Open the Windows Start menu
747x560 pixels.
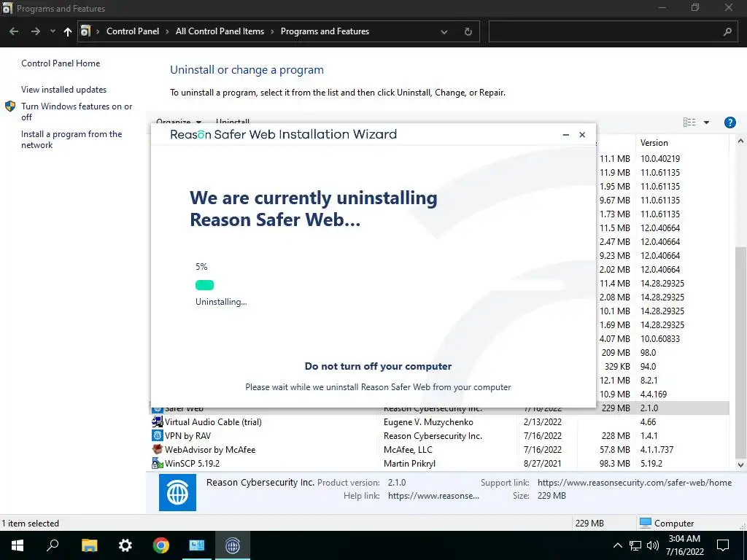(x=18, y=545)
